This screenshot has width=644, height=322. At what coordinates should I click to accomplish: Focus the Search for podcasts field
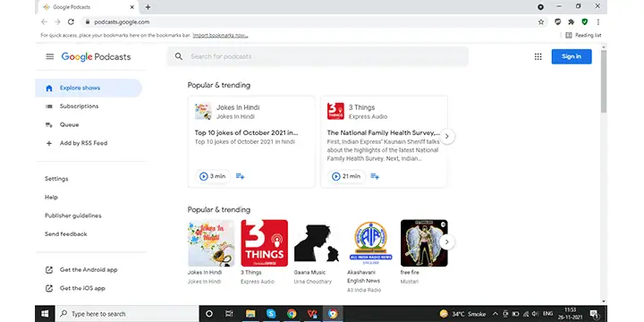click(318, 56)
